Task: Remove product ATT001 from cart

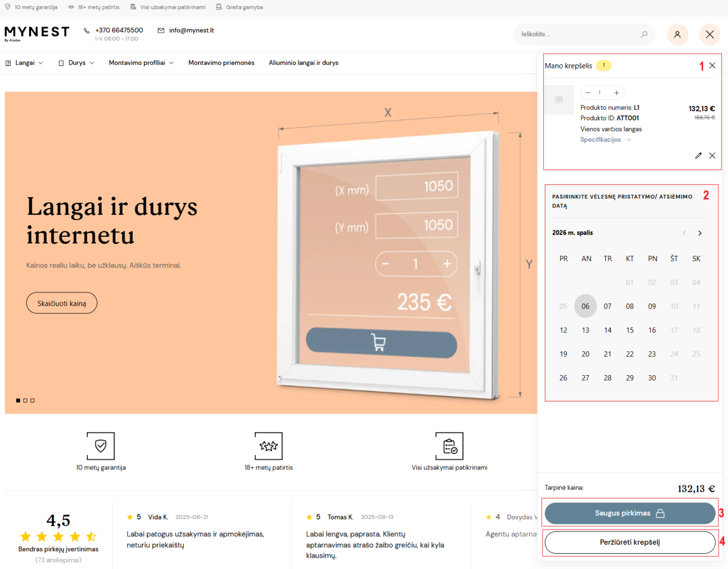Action: 712,155
